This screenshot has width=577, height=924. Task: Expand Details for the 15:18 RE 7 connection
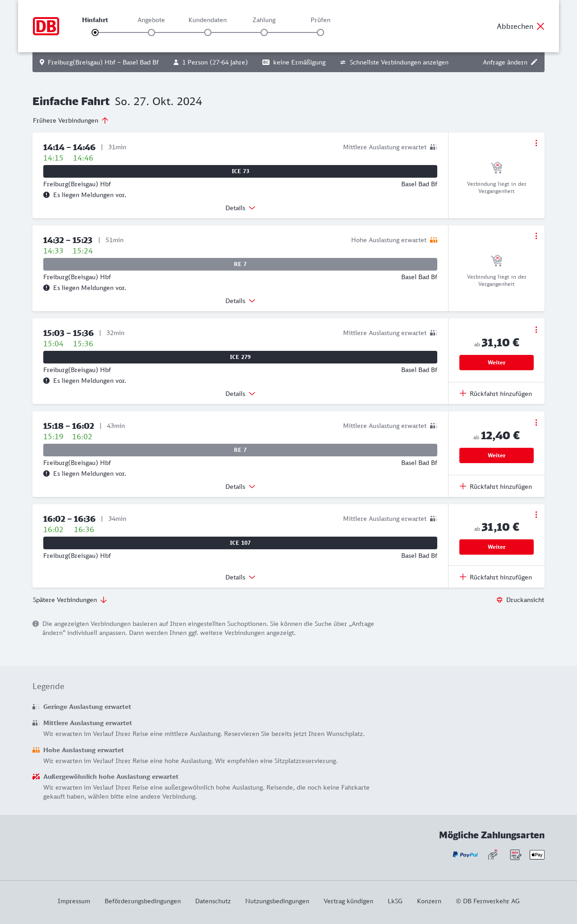[x=240, y=487]
